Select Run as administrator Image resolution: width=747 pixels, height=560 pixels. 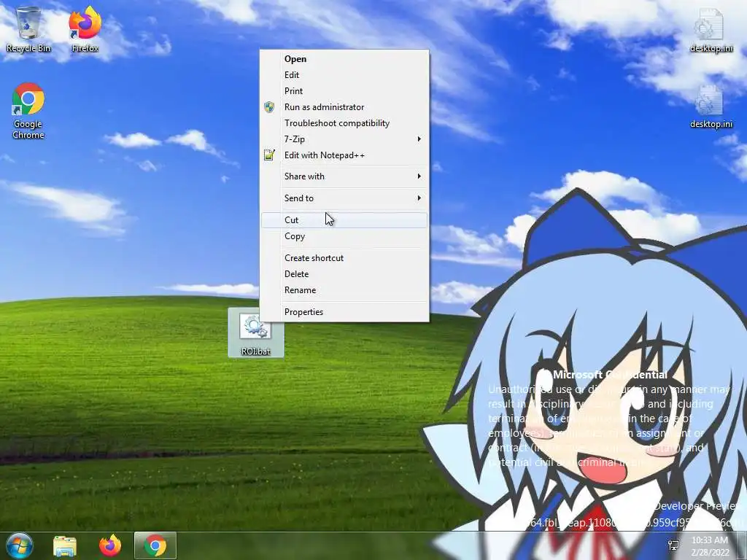[344, 107]
